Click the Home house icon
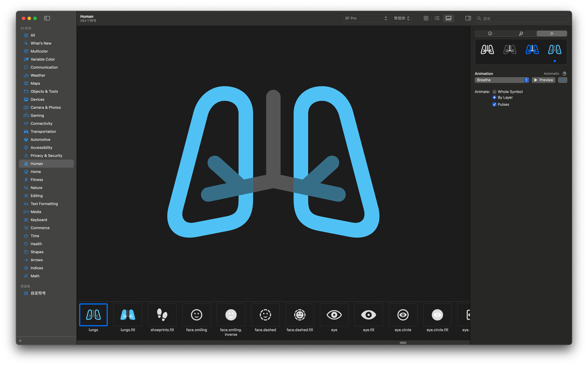 pos(26,172)
